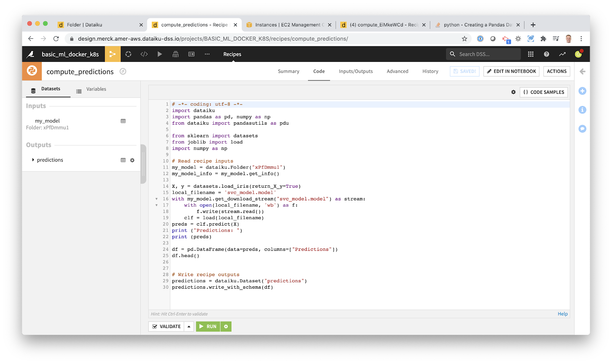Click the left panel resize handle

pos(143,164)
